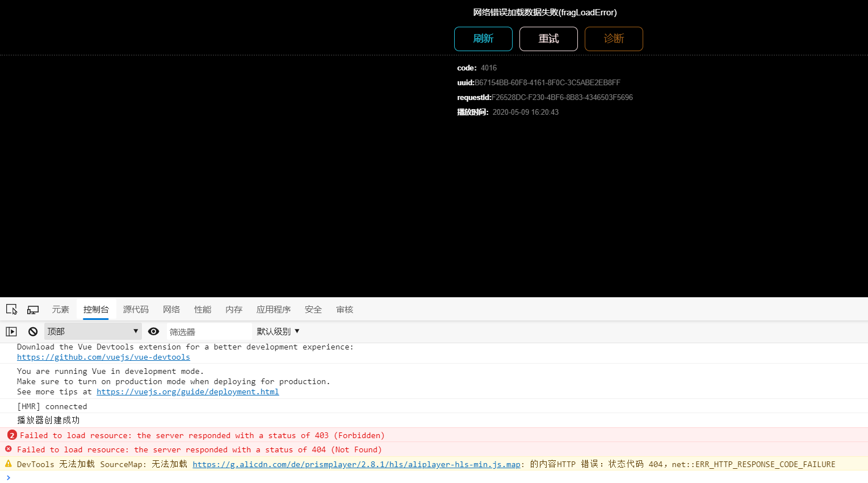Click the error code value 4016
This screenshot has width=868, height=483.
489,68
